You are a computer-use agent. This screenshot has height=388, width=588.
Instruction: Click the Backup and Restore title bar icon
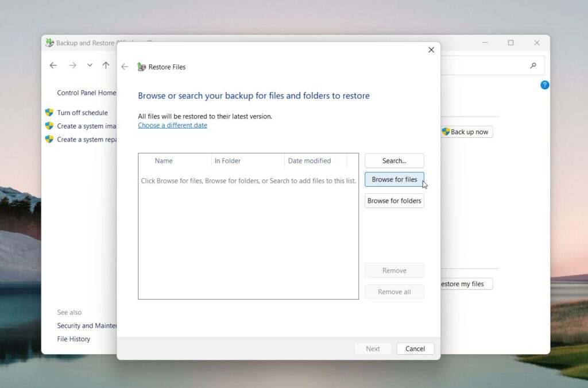[50, 43]
